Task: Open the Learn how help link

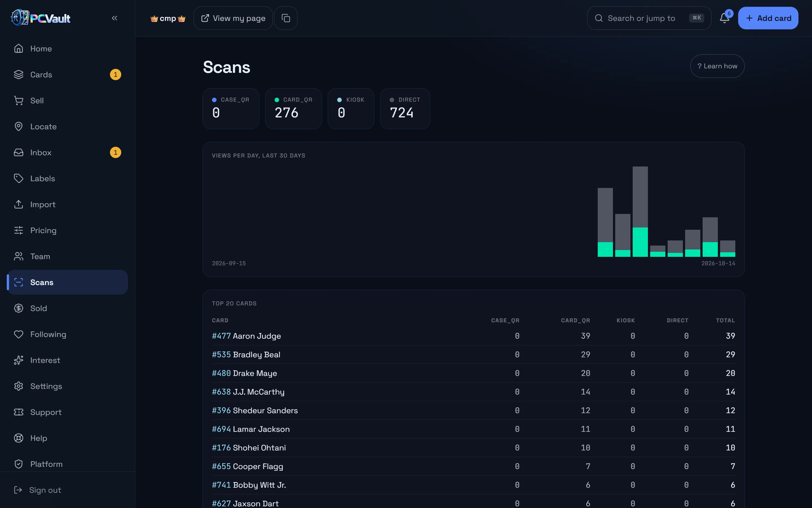Action: [717, 66]
